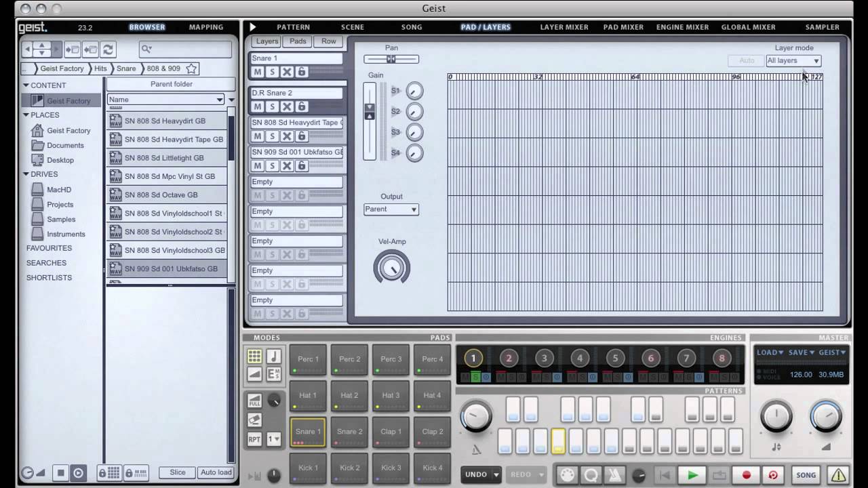The image size is (868, 488).
Task: Select the Snare 2 pad
Action: point(350,432)
